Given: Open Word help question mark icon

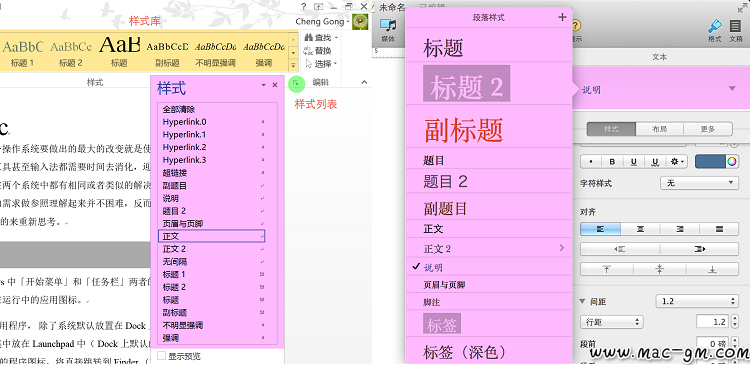Looking at the screenshot, I should 304,6.
